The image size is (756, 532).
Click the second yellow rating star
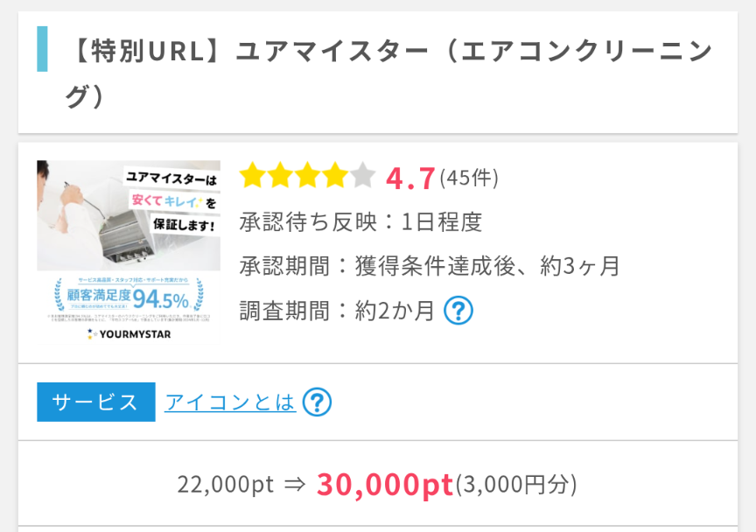pyautogui.click(x=280, y=176)
